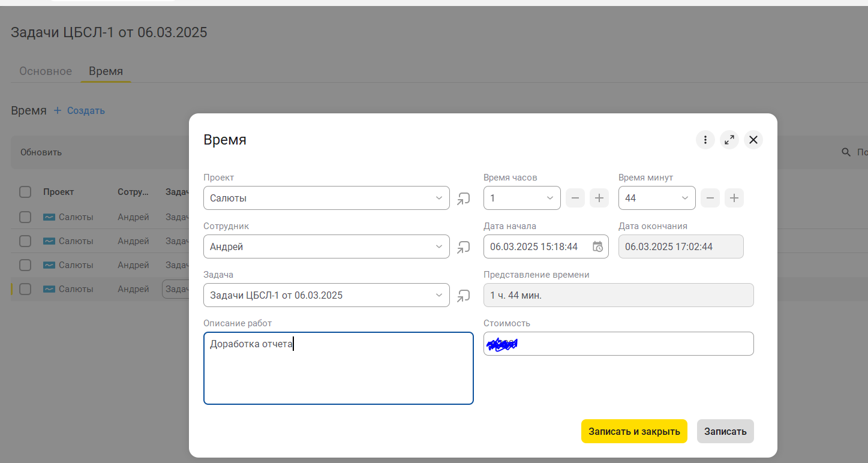Switch to the Время tab
The image size is (868, 463).
pos(106,71)
